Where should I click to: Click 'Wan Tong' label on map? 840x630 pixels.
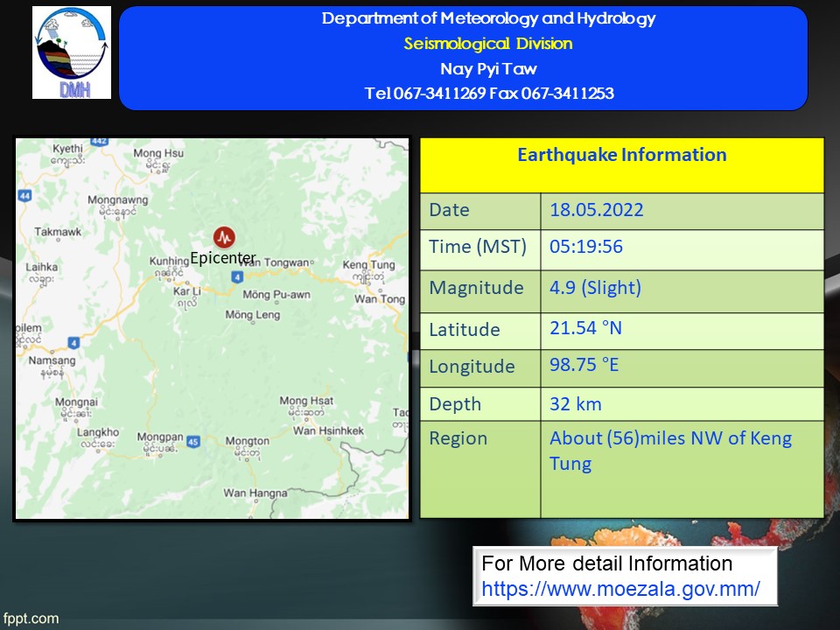point(380,299)
